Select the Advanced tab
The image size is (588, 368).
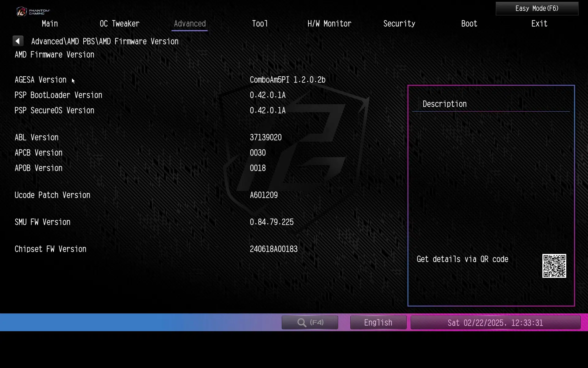pyautogui.click(x=190, y=24)
